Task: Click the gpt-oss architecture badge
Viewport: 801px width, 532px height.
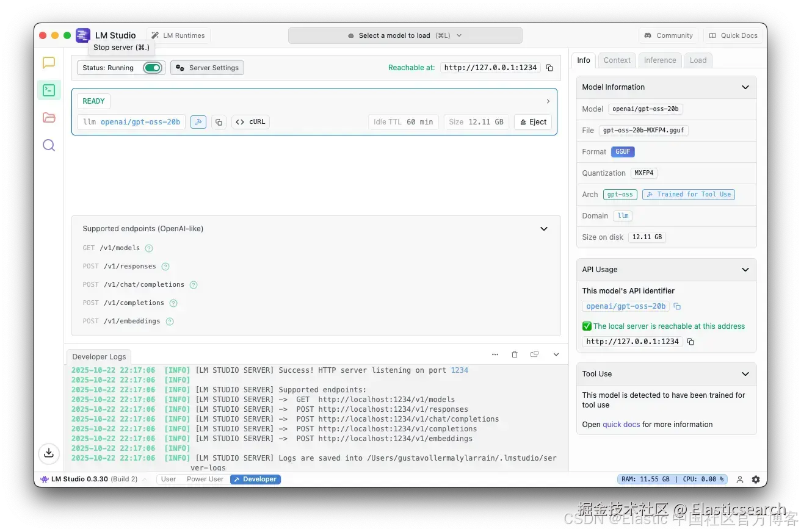Action: [620, 195]
